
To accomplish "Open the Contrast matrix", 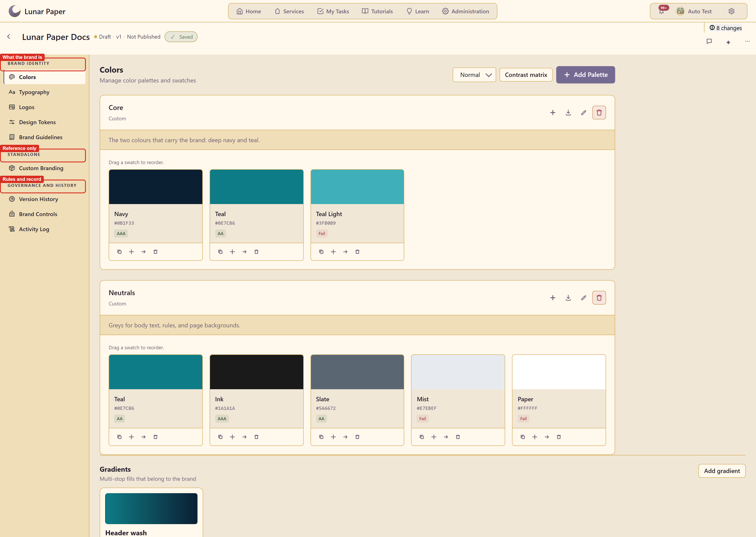I will coord(526,75).
